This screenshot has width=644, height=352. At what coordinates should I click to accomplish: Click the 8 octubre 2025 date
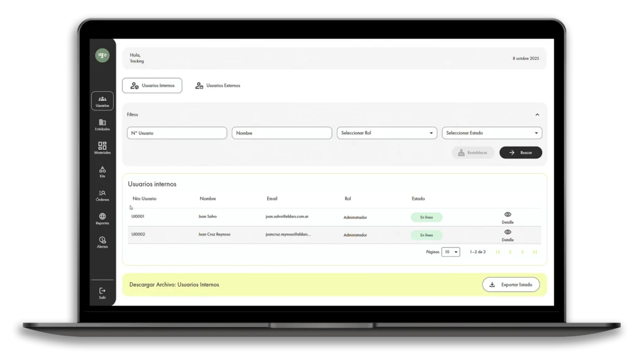click(x=526, y=59)
